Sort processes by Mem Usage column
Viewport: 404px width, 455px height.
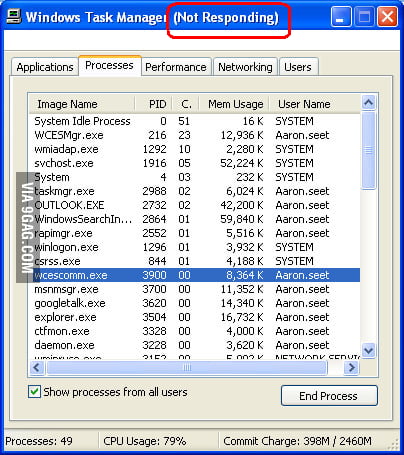click(x=235, y=104)
